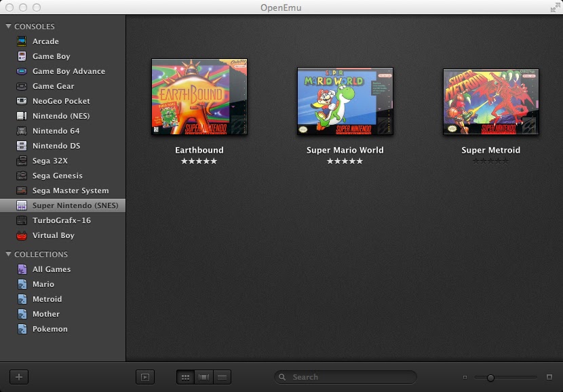Click the Metroid collection icon

click(x=22, y=299)
